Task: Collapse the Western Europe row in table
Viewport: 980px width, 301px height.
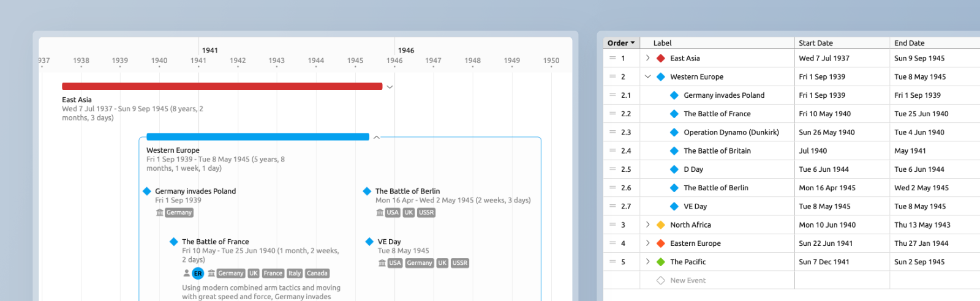Action: pos(648,76)
